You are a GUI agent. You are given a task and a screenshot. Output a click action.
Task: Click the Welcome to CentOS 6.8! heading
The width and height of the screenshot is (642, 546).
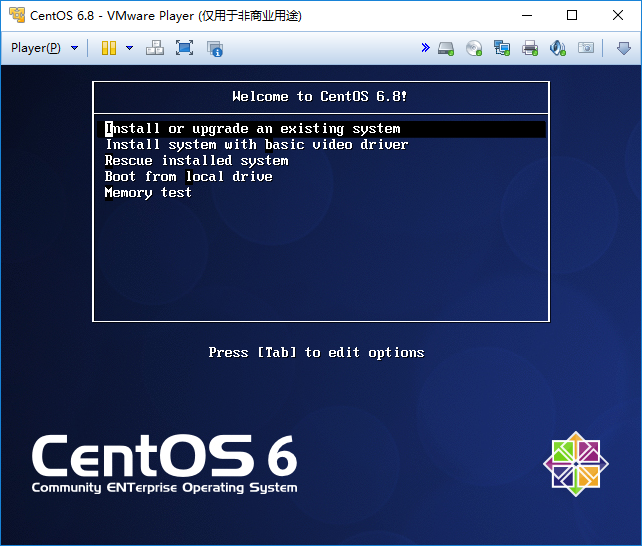319,96
